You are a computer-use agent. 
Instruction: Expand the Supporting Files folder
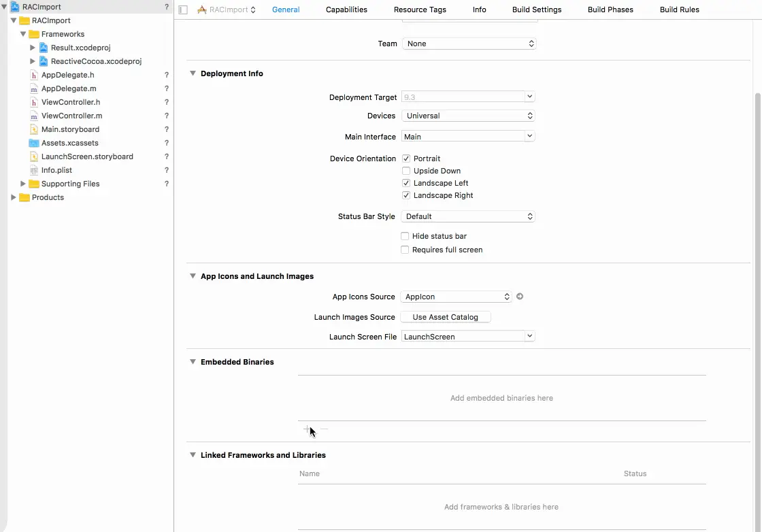[23, 184]
